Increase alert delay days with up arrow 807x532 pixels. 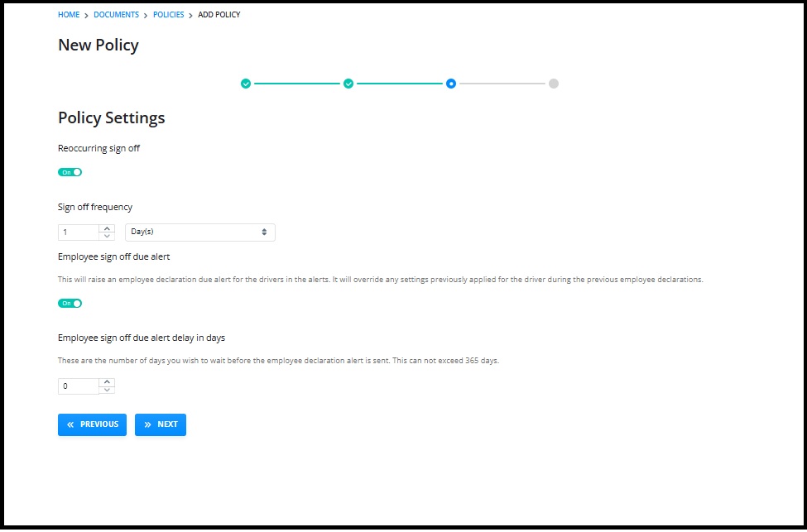point(107,382)
